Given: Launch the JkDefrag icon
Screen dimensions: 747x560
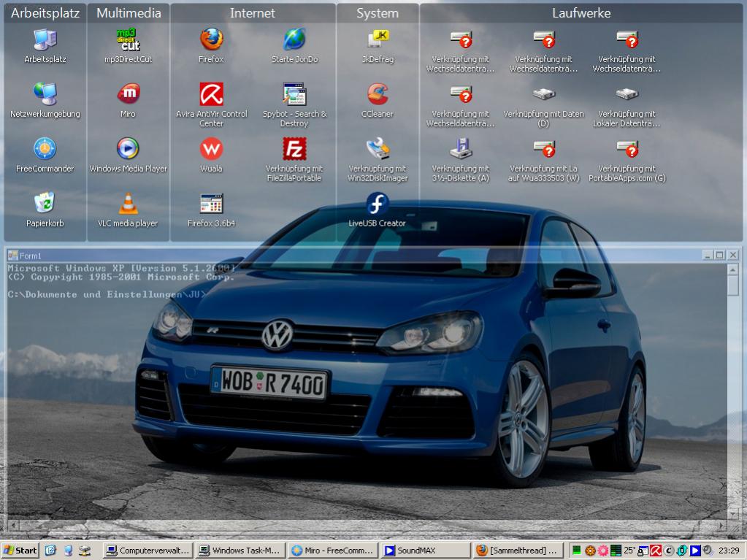Looking at the screenshot, I should (x=377, y=39).
